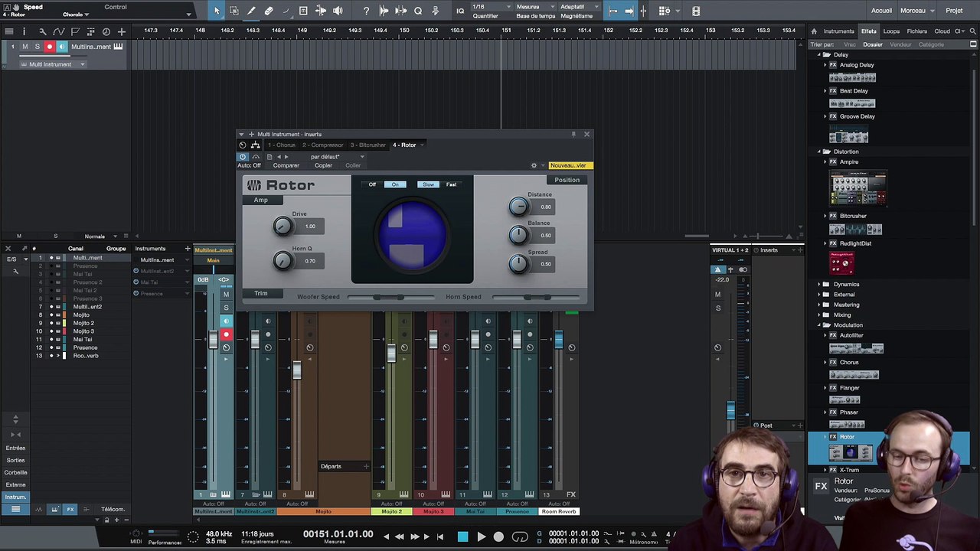980x551 pixels.
Task: Return to zero with the transport button
Action: 440,537
